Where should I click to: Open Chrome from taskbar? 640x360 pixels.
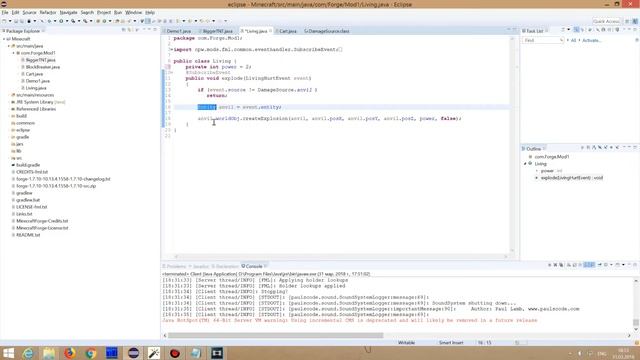click(x=91, y=353)
